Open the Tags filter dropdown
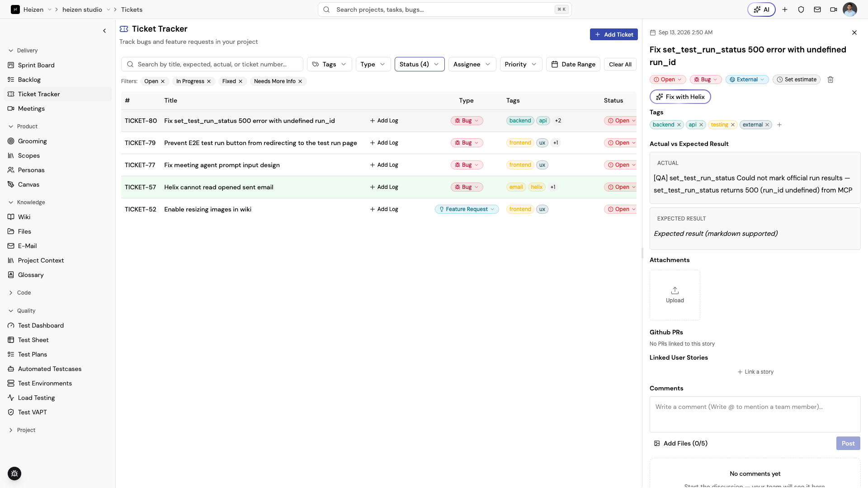Image resolution: width=868 pixels, height=488 pixels. click(x=329, y=64)
